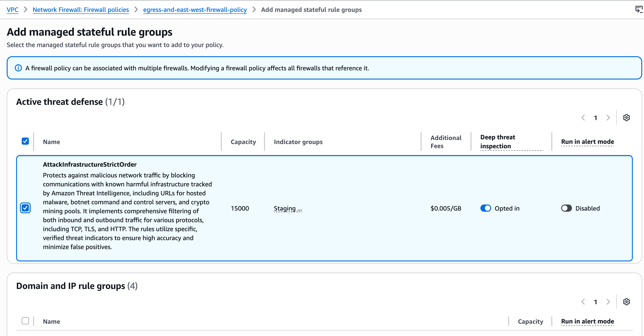Go to next page in Domain and IP groups
The height and width of the screenshot is (336, 644).
(x=608, y=302)
